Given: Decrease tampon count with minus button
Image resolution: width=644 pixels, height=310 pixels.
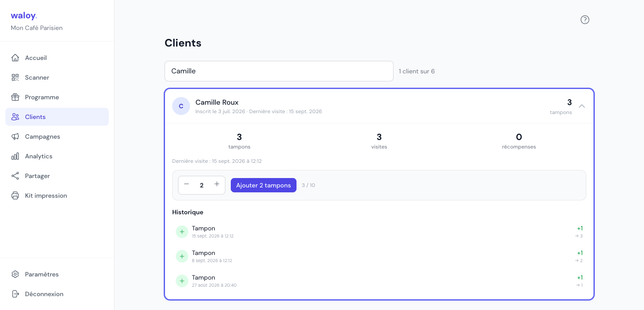Looking at the screenshot, I should point(186,184).
